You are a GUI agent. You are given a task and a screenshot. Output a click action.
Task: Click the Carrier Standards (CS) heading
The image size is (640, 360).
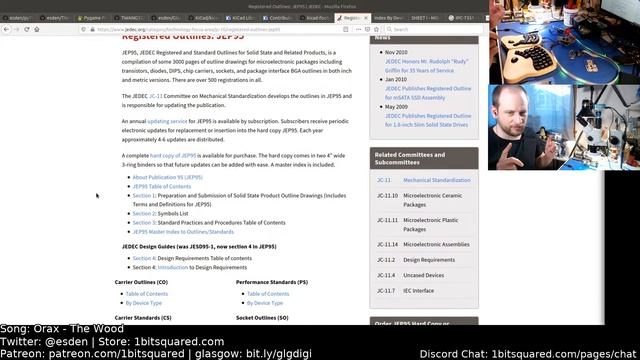pos(143,318)
